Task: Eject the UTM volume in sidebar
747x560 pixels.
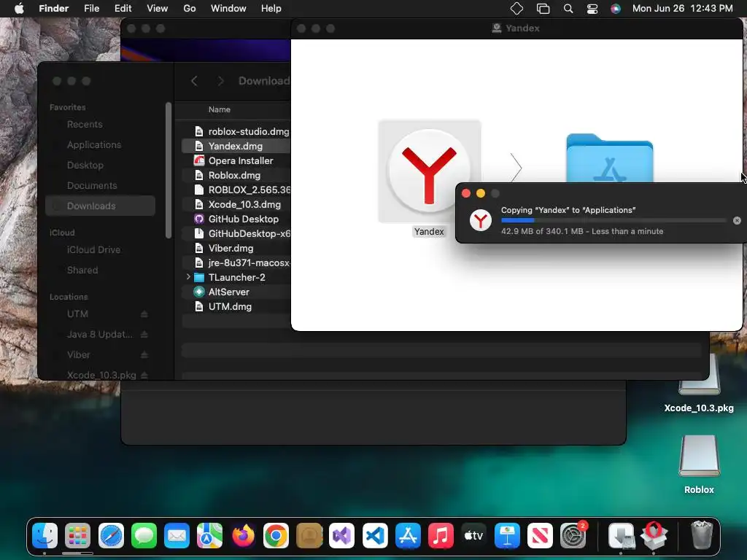Action: pyautogui.click(x=144, y=314)
